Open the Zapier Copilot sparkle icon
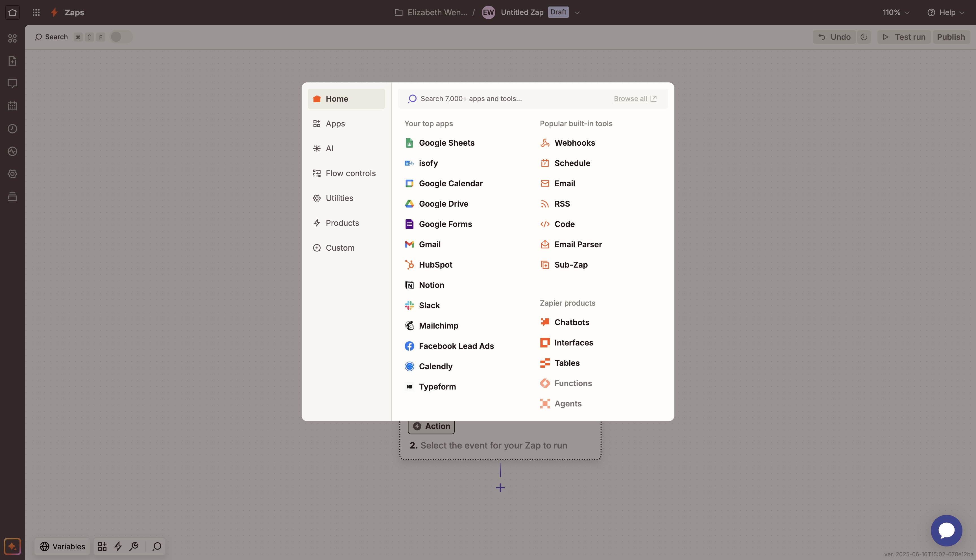 coord(12,546)
